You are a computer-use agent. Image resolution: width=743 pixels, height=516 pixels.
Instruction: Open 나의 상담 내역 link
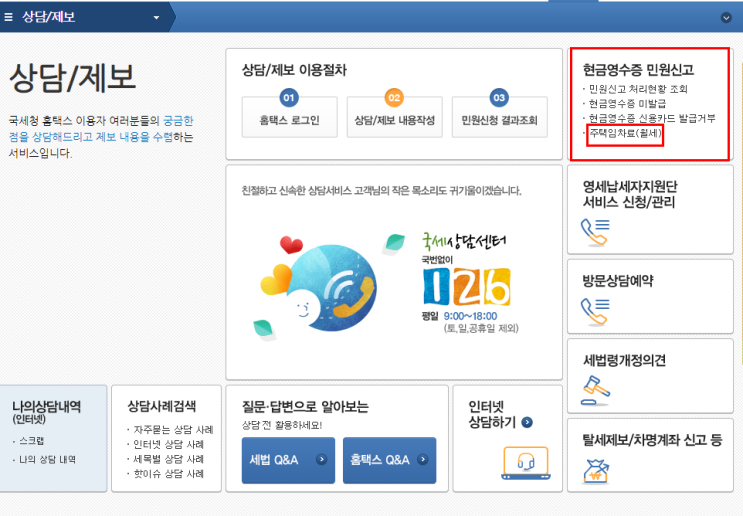[x=47, y=460]
